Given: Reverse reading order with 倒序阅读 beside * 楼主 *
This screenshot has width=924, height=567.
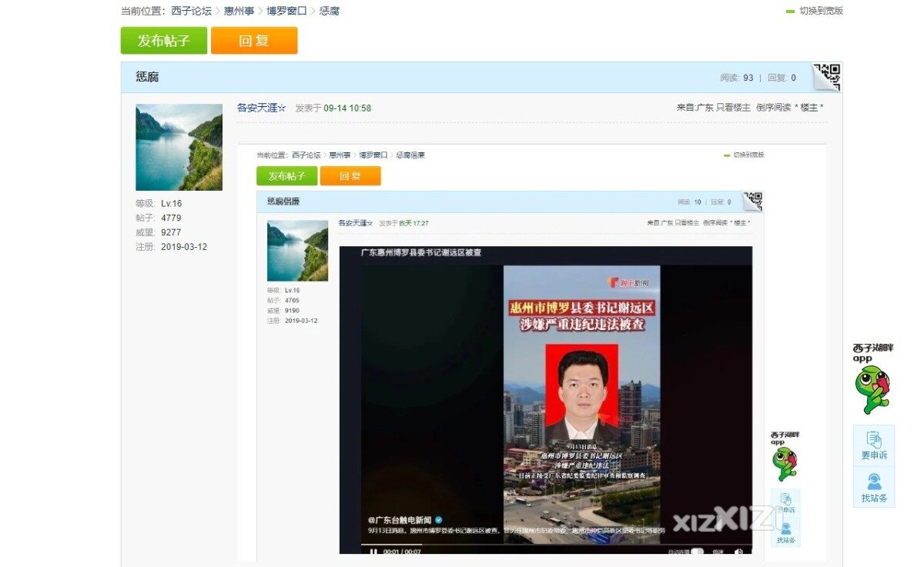Looking at the screenshot, I should coord(773,108).
